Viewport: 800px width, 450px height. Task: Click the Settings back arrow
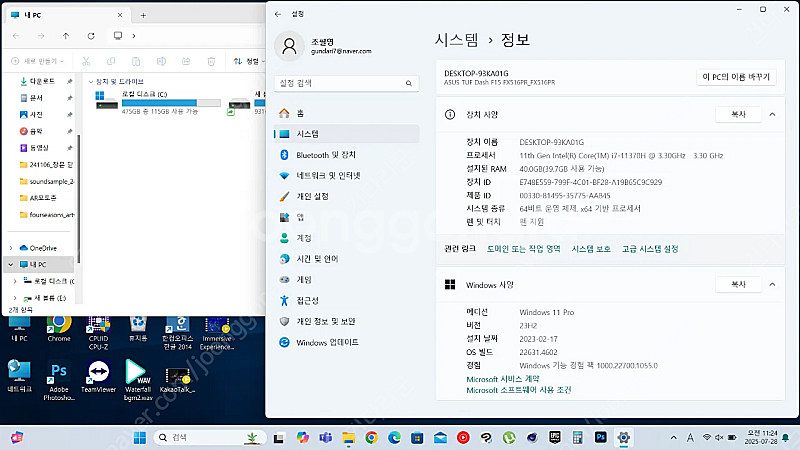click(278, 14)
